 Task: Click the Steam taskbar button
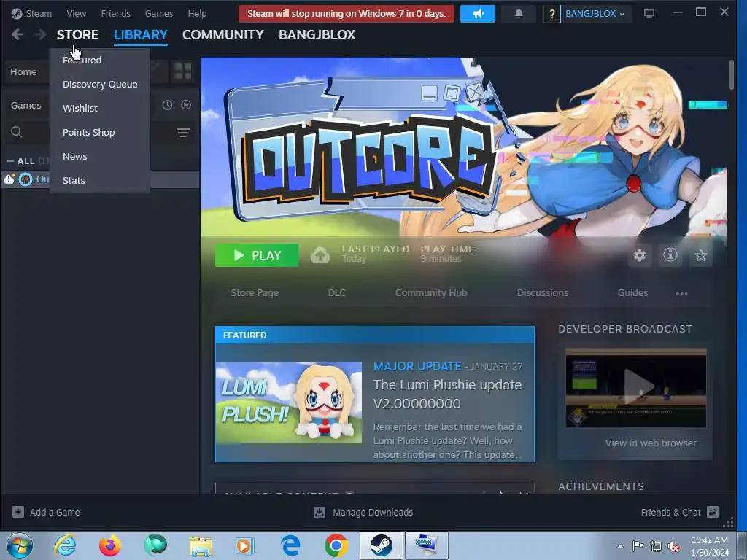click(x=381, y=545)
